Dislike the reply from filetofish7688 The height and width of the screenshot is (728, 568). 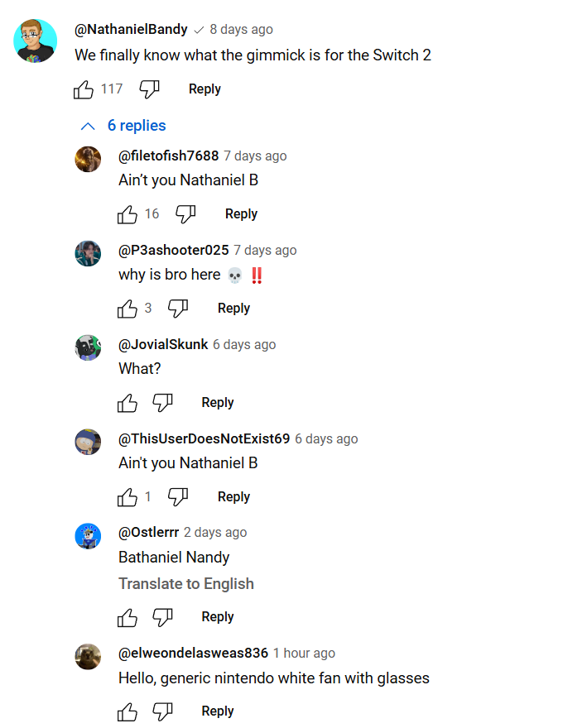[x=185, y=214]
